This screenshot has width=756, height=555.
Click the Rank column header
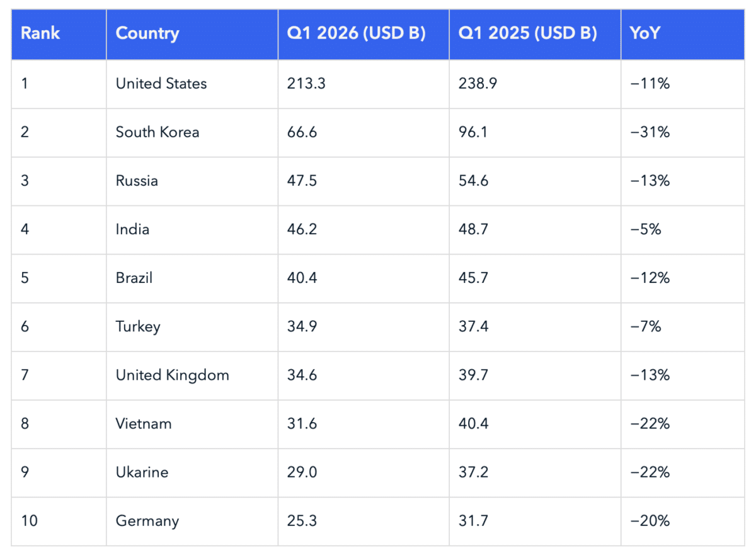[40, 33]
